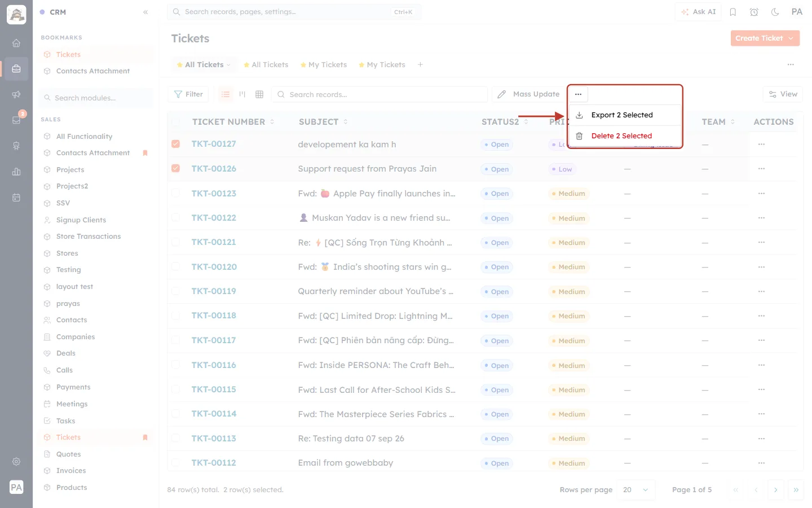
Task: Uncheck the TKT-00126 row checkbox
Action: (x=176, y=168)
